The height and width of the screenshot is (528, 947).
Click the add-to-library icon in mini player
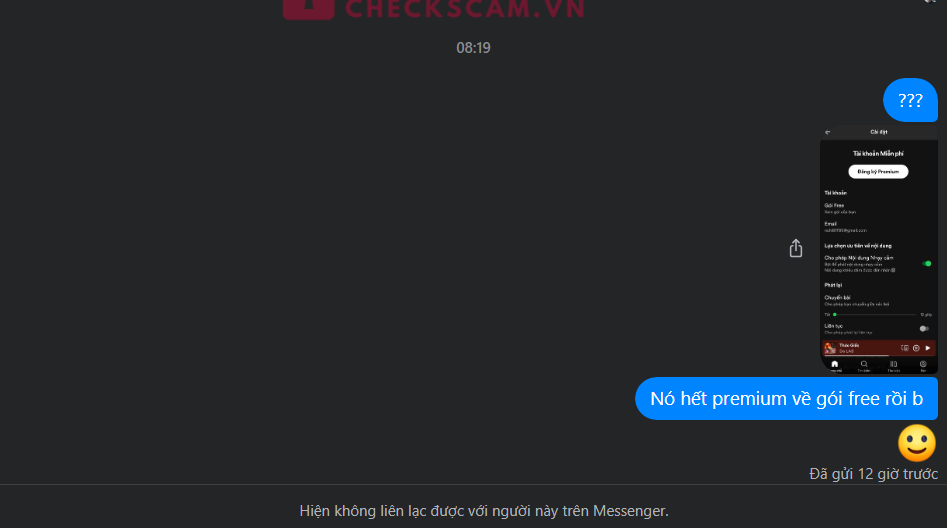pyautogui.click(x=916, y=348)
